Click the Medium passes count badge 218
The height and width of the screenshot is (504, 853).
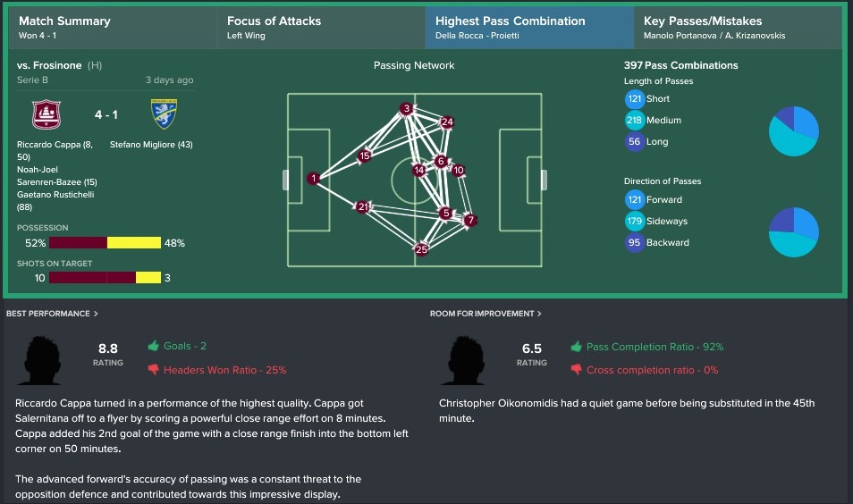pyautogui.click(x=634, y=120)
